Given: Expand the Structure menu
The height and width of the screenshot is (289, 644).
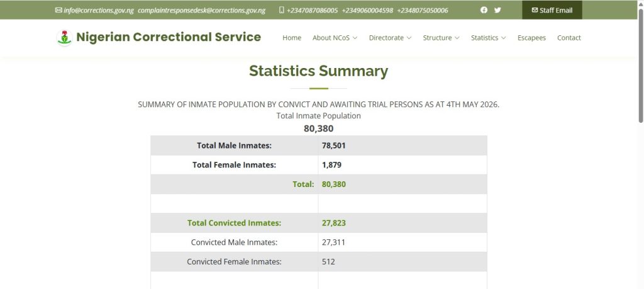Looking at the screenshot, I should pyautogui.click(x=441, y=38).
